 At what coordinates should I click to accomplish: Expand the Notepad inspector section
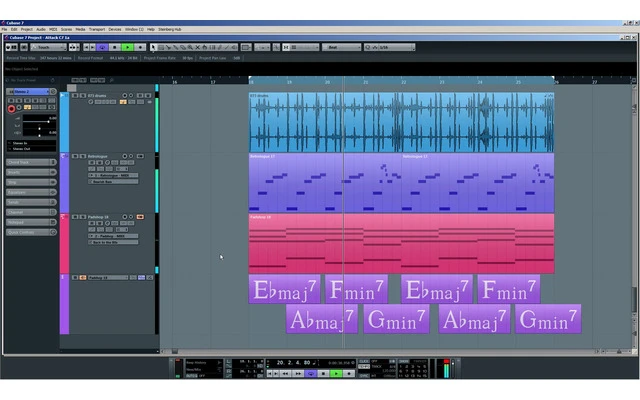pos(31,222)
